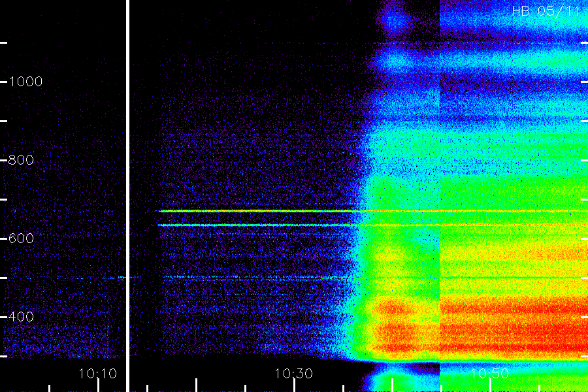The width and height of the screenshot is (588, 392).
Task: Click the 10:30 time axis label
Action: (293, 373)
